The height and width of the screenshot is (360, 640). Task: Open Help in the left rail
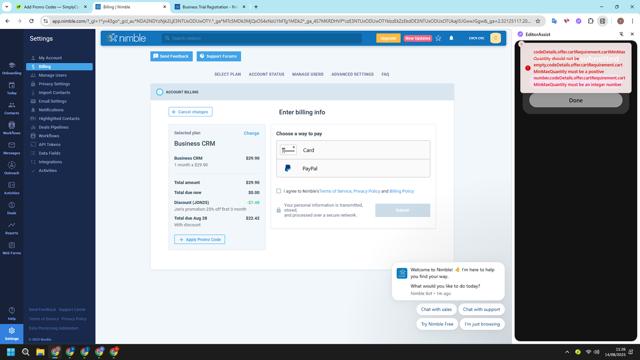coord(11,313)
